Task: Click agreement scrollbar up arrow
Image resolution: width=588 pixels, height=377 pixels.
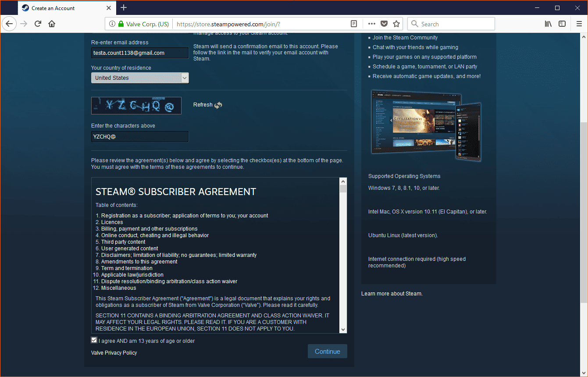Action: point(343,181)
